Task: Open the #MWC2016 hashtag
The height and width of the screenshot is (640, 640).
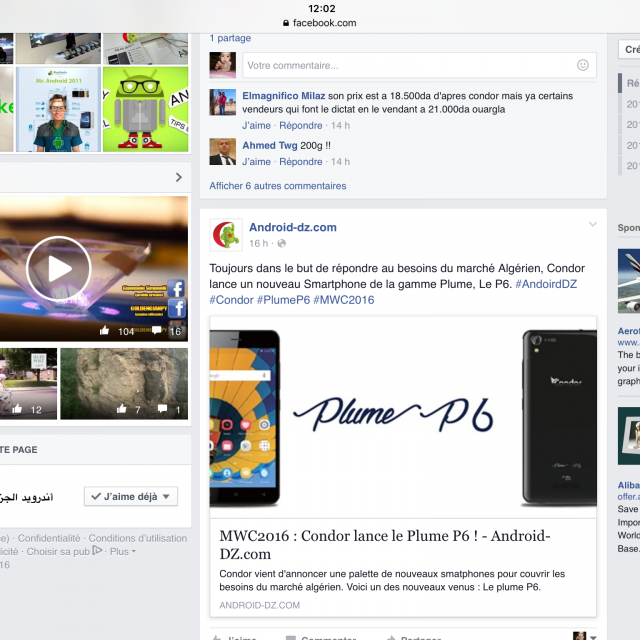Action: coord(344,300)
